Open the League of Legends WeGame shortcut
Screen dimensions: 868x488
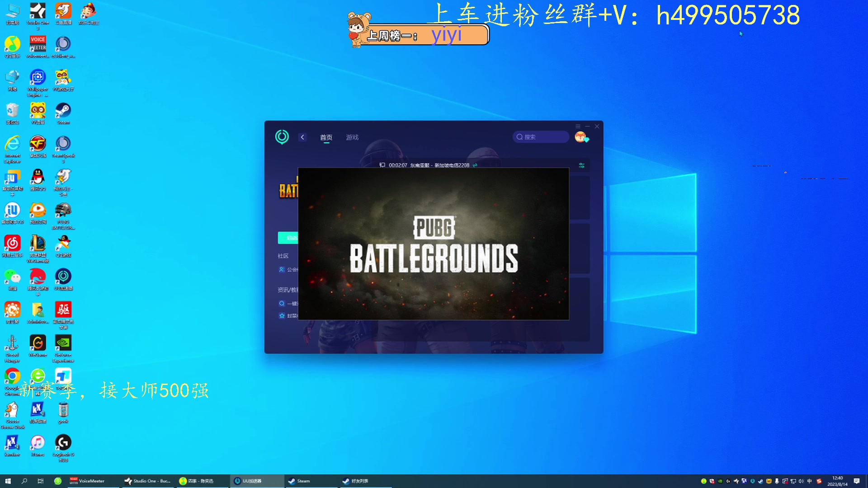click(38, 249)
